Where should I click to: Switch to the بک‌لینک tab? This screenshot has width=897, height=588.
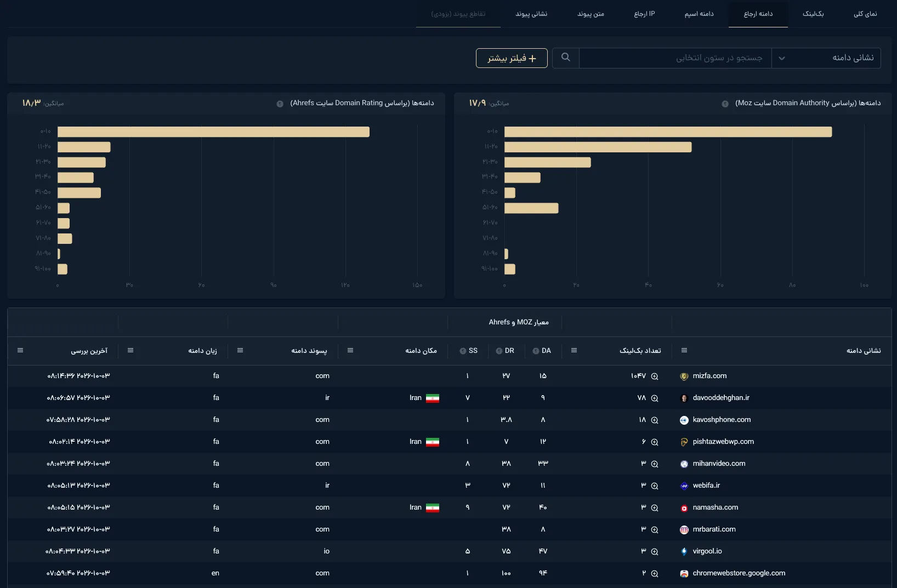point(813,14)
